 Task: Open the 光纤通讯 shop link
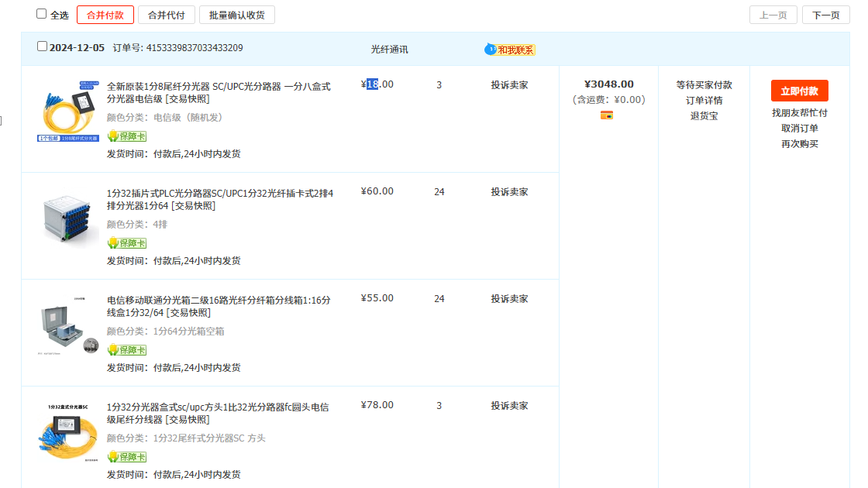(x=389, y=50)
